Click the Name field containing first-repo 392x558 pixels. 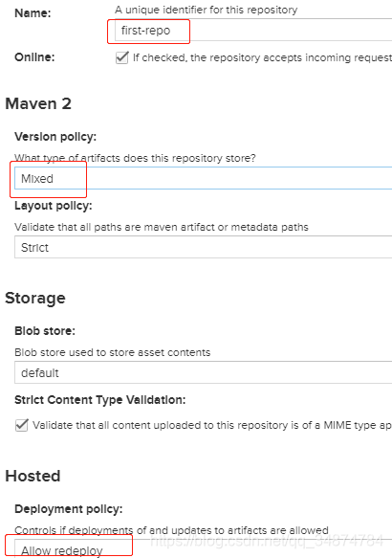coord(253,31)
